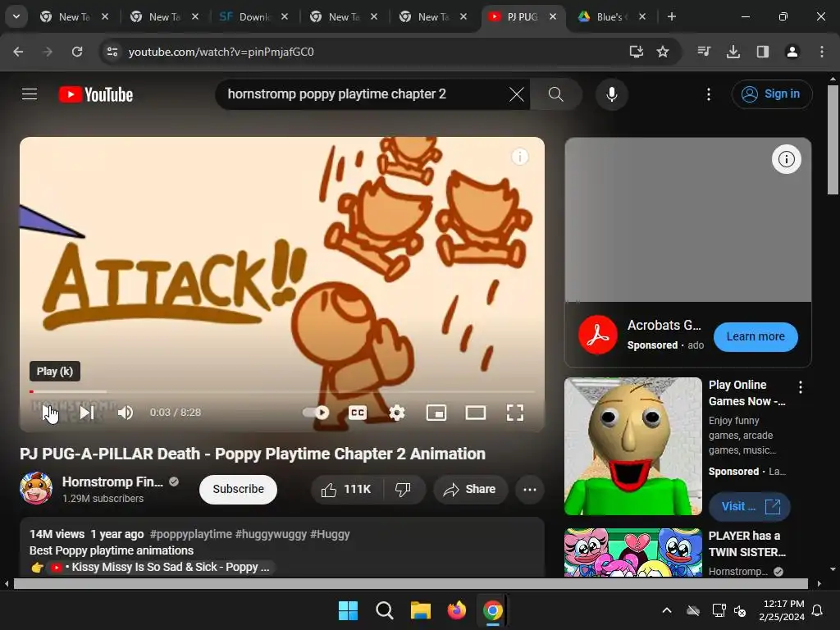This screenshot has height=630, width=840.
Task: Click the address bar URL
Action: pos(221,52)
